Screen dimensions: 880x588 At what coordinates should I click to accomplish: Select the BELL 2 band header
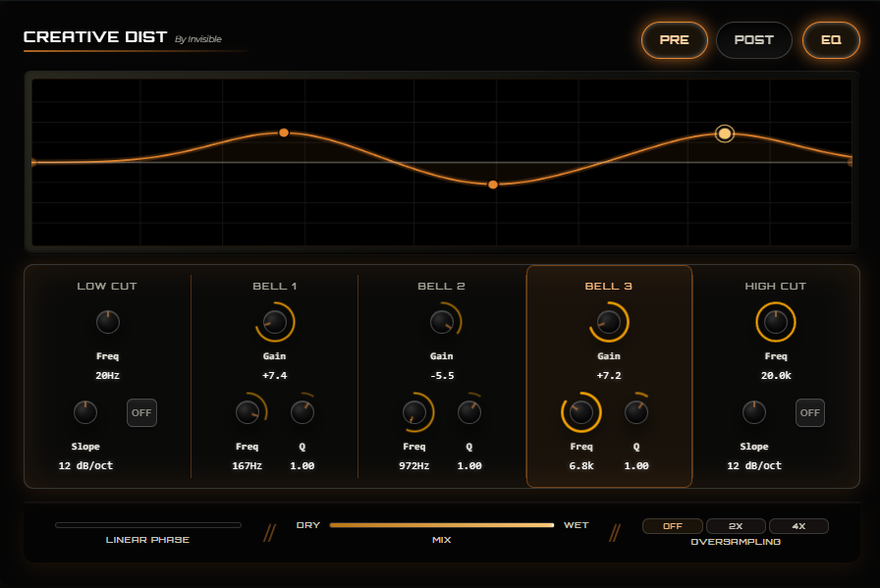click(x=442, y=286)
